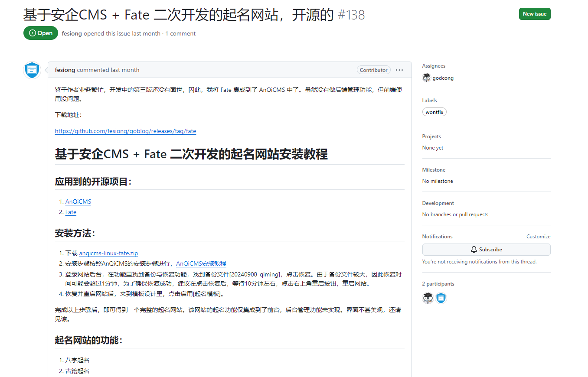Click the 应用到的开源项目 heading
The image size is (588, 377).
(x=93, y=182)
